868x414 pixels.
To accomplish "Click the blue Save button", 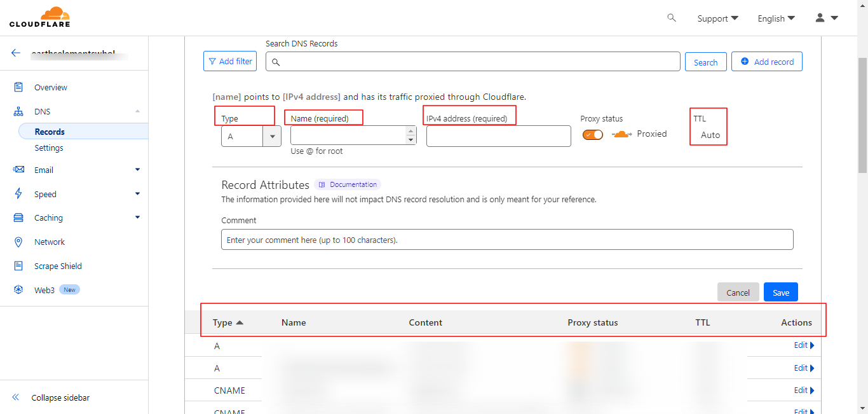I will (x=781, y=293).
